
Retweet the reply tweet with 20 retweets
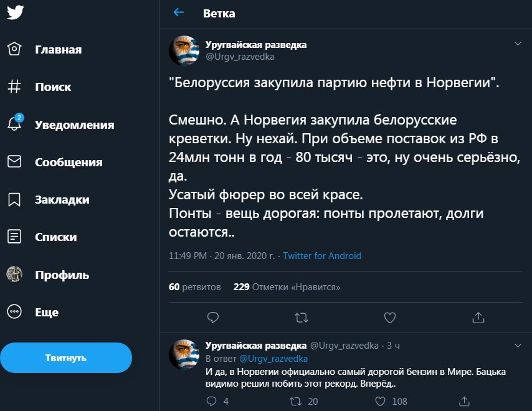point(297,401)
